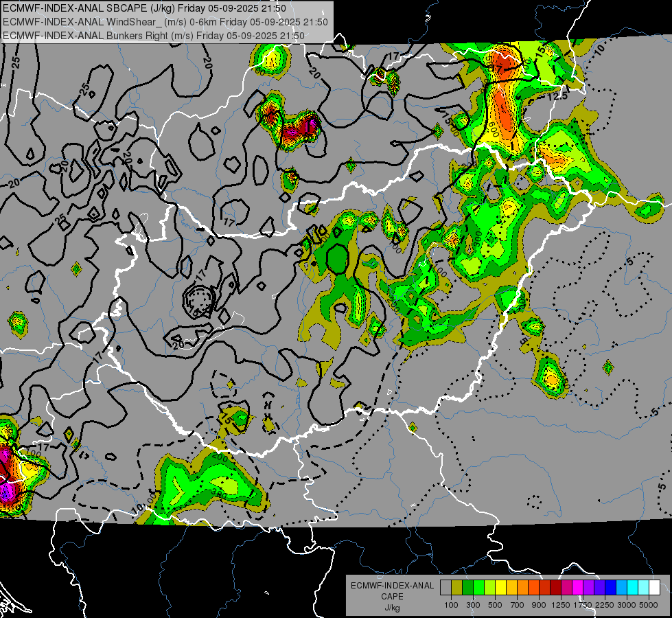The image size is (672, 618).
Task: Select the pale cyan legend swatch before 5000
Action: [644, 587]
